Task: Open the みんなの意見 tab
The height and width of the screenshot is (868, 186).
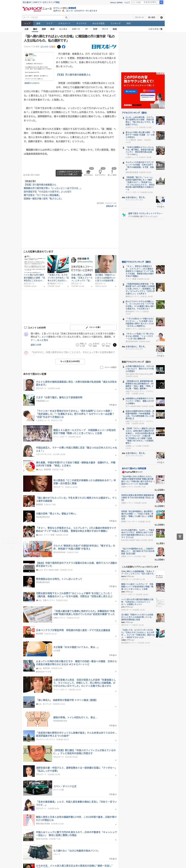Action: tap(98, 24)
